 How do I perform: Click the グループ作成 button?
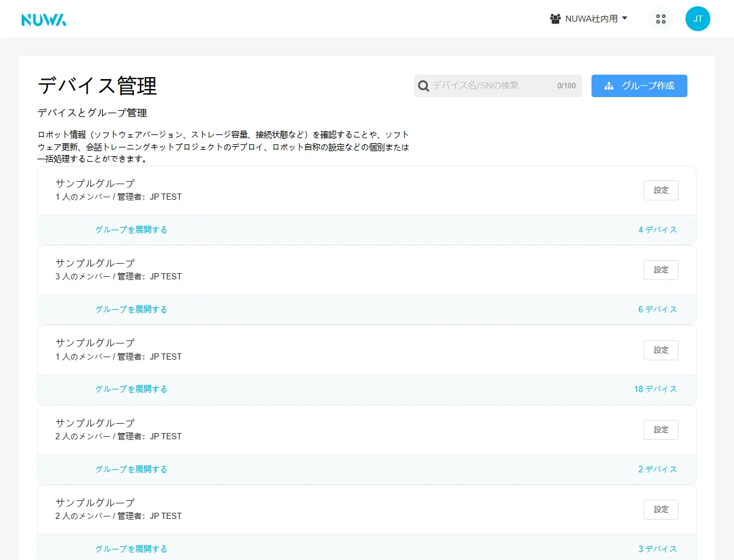[639, 86]
